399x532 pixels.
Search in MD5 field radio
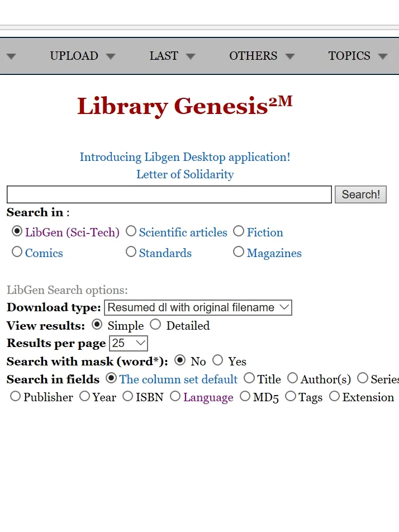click(x=245, y=396)
